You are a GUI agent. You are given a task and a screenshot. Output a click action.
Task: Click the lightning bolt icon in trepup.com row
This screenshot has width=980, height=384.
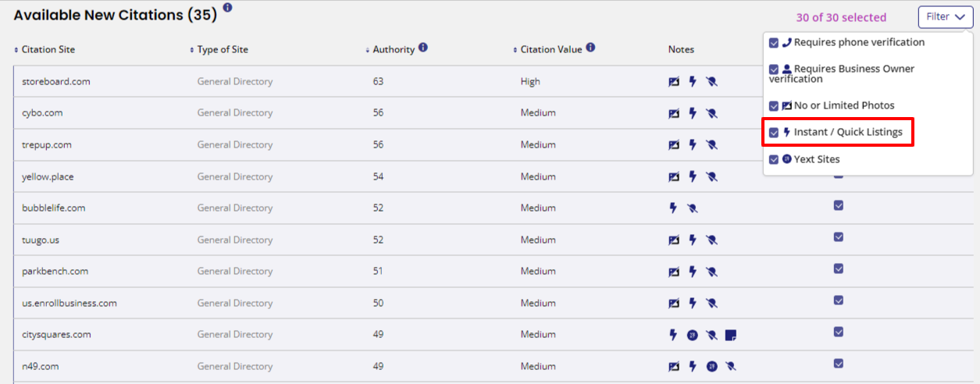click(x=693, y=144)
